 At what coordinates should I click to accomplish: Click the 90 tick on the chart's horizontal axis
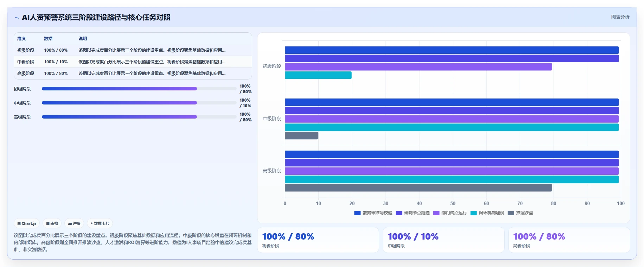587,203
